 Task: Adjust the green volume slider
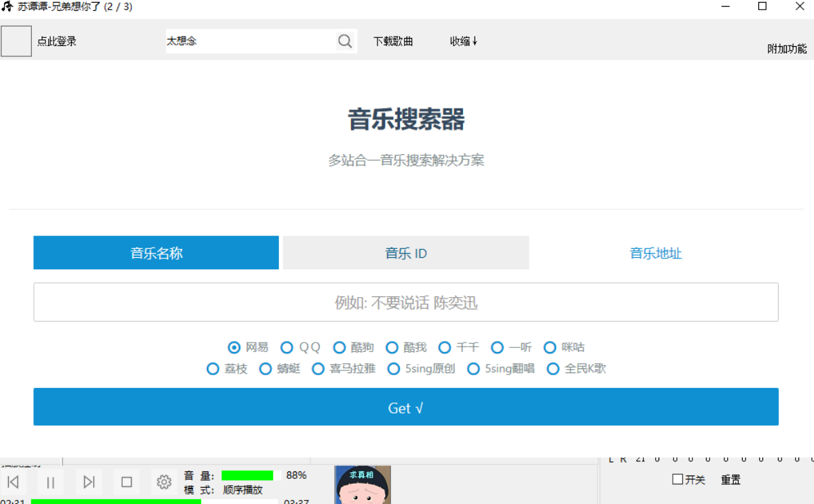click(251, 476)
